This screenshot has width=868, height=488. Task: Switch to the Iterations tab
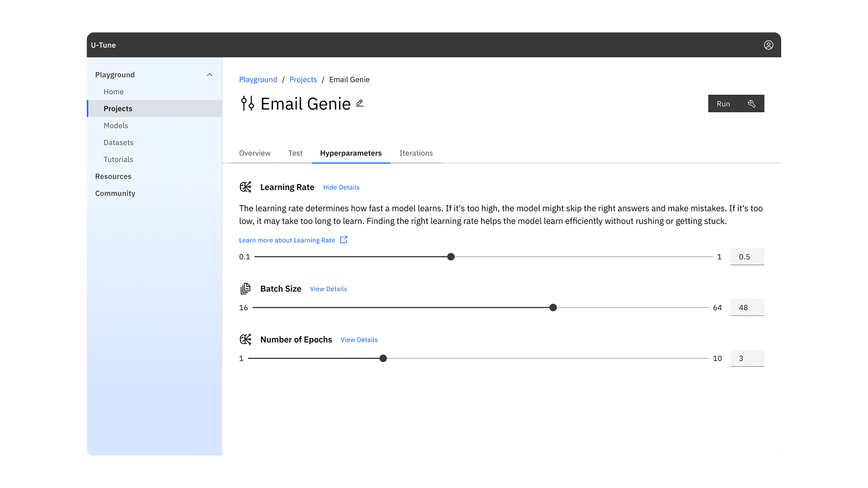[416, 153]
